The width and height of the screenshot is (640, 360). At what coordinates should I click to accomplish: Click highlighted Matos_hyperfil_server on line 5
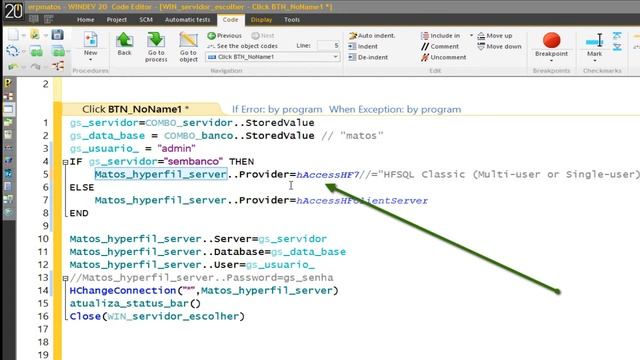[161, 175]
